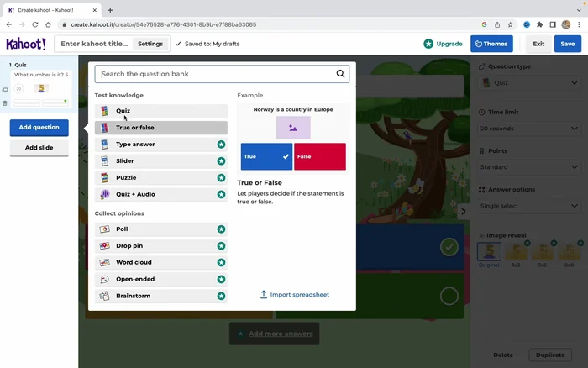Select the True option in example preview
The height and width of the screenshot is (368, 588).
266,156
